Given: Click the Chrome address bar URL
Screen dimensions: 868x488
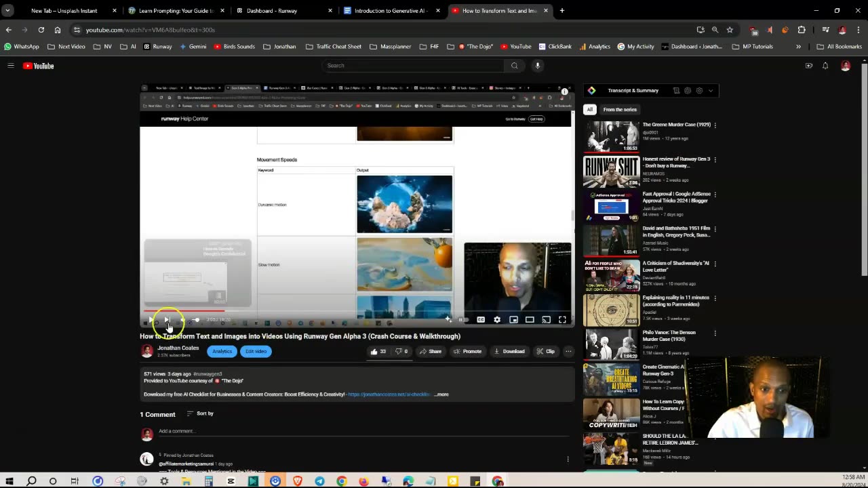Looking at the screenshot, I should (x=151, y=30).
